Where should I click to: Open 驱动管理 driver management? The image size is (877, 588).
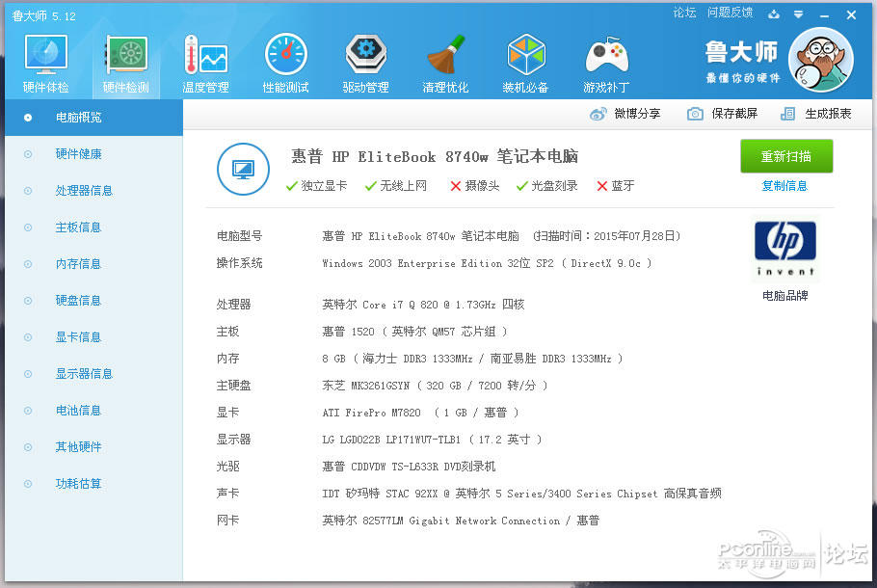(366, 63)
